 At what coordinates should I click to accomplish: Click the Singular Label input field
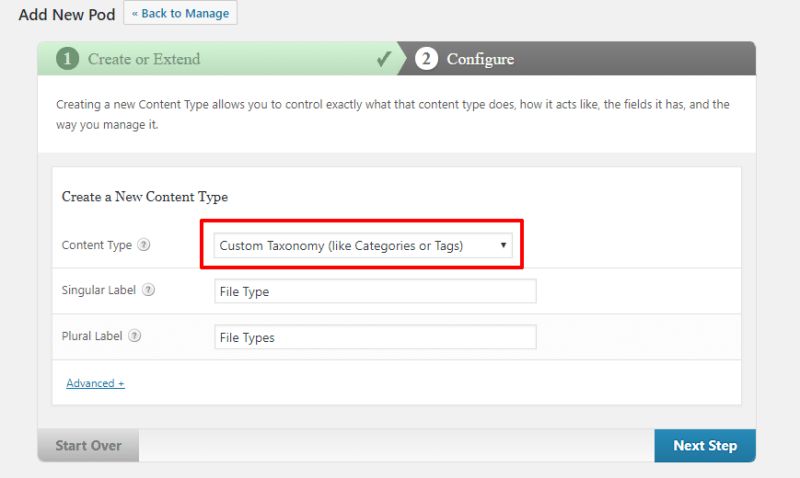pos(375,291)
